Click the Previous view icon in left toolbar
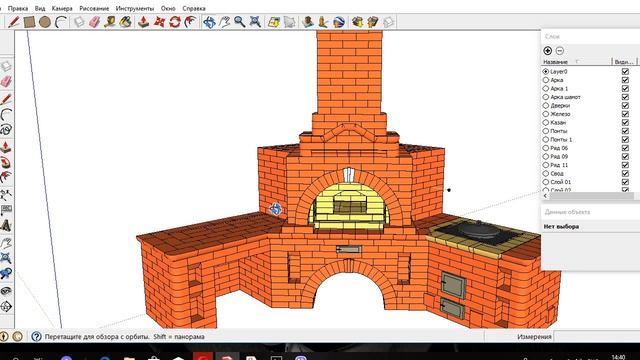Viewport: 640px width, 360px height. click(x=6, y=274)
